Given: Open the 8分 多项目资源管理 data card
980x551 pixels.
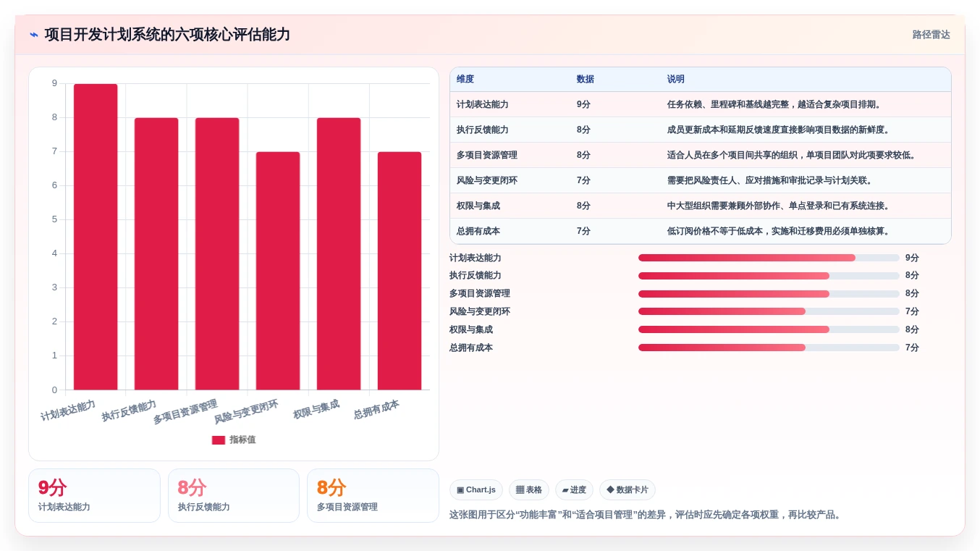Looking at the screenshot, I should (373, 495).
